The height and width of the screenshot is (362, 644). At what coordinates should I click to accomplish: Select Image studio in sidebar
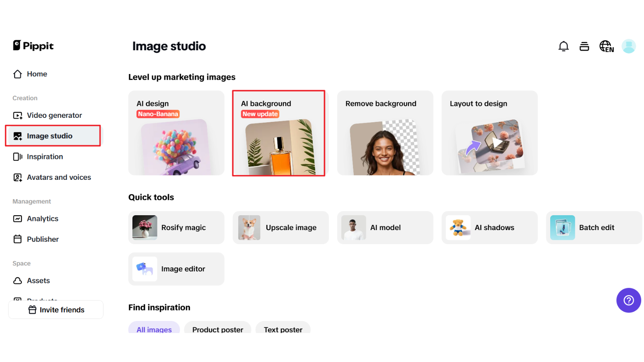pyautogui.click(x=50, y=136)
